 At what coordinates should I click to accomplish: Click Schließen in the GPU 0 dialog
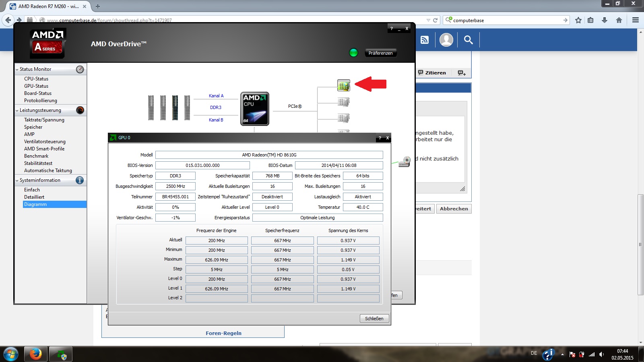pos(374,319)
